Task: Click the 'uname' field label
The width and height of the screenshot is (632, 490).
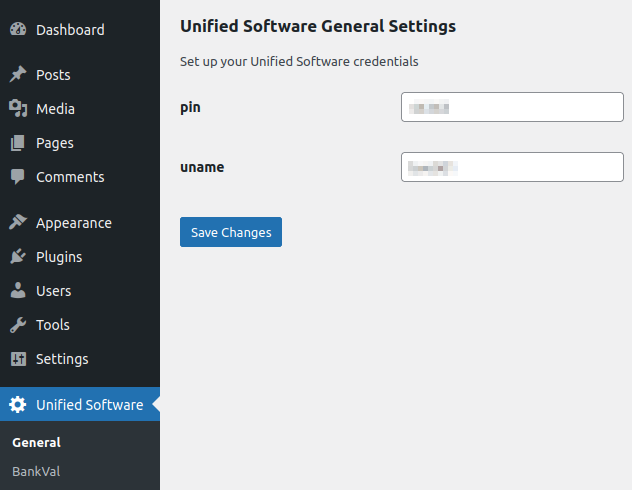Action: [x=202, y=167]
